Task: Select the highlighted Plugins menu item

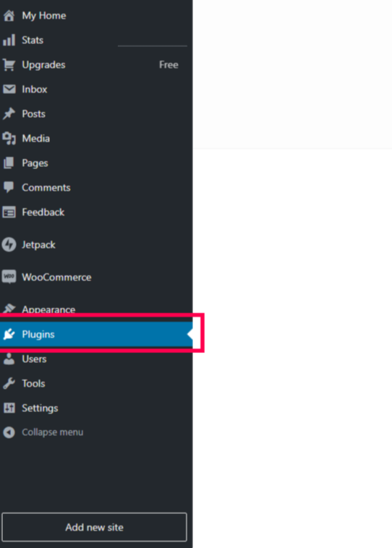Action: click(96, 334)
